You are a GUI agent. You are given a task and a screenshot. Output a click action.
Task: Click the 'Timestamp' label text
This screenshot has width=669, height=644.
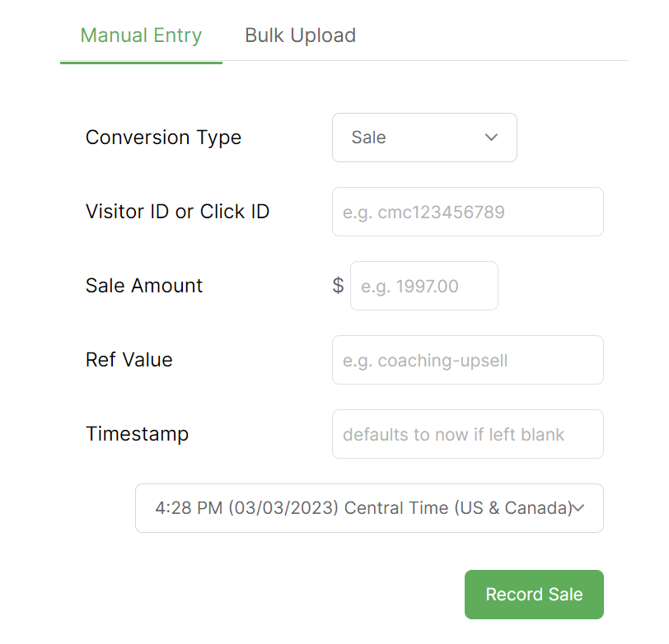click(137, 434)
